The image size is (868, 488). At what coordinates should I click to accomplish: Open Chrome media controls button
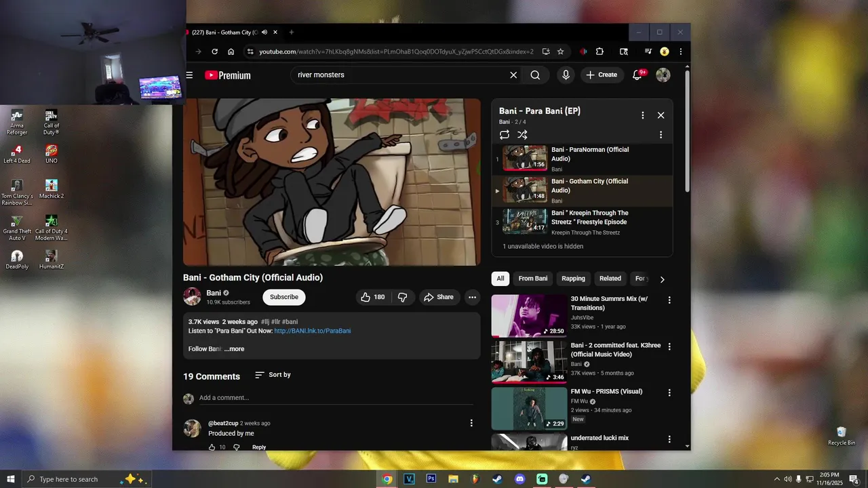(648, 52)
